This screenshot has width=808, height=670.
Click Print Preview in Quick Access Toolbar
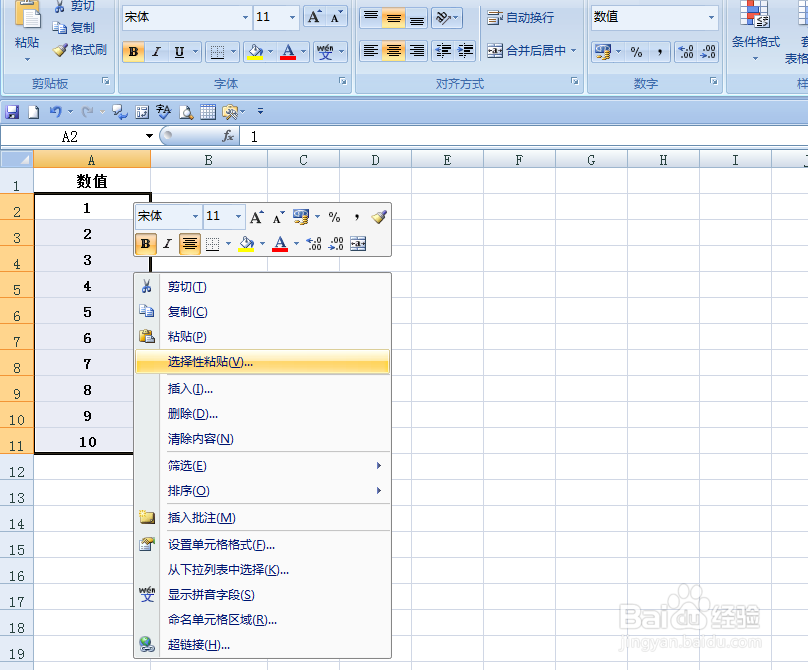[x=186, y=112]
